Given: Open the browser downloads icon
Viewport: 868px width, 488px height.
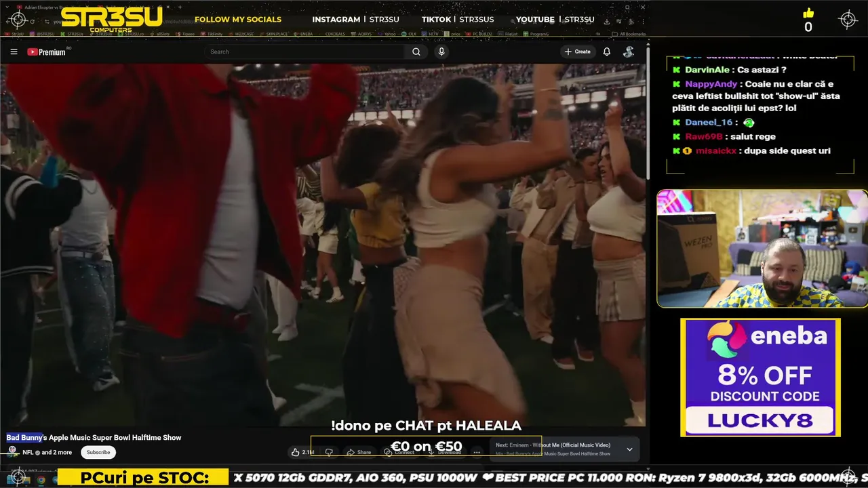Looking at the screenshot, I should click(x=607, y=21).
